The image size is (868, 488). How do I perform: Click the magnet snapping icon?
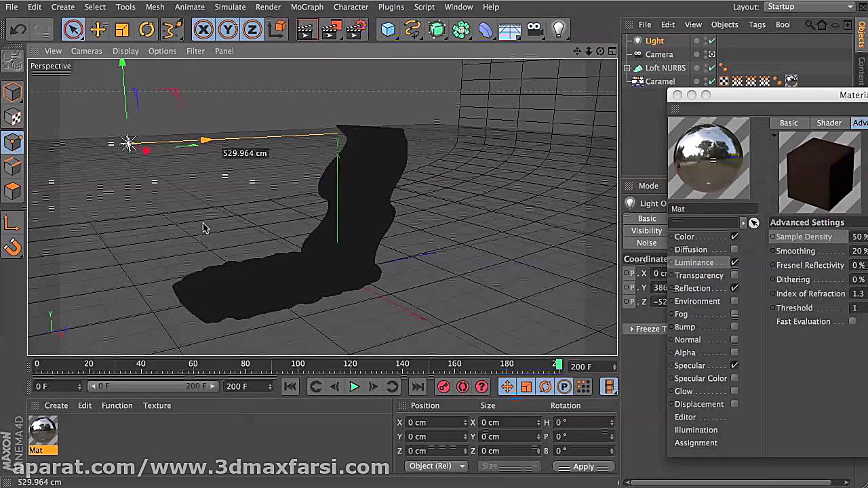(13, 247)
